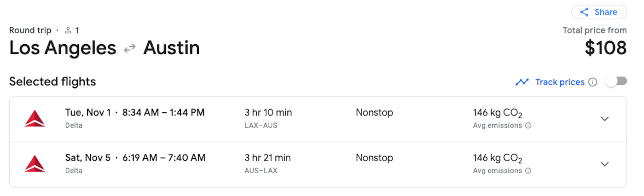Open the Track prices link text

(560, 82)
